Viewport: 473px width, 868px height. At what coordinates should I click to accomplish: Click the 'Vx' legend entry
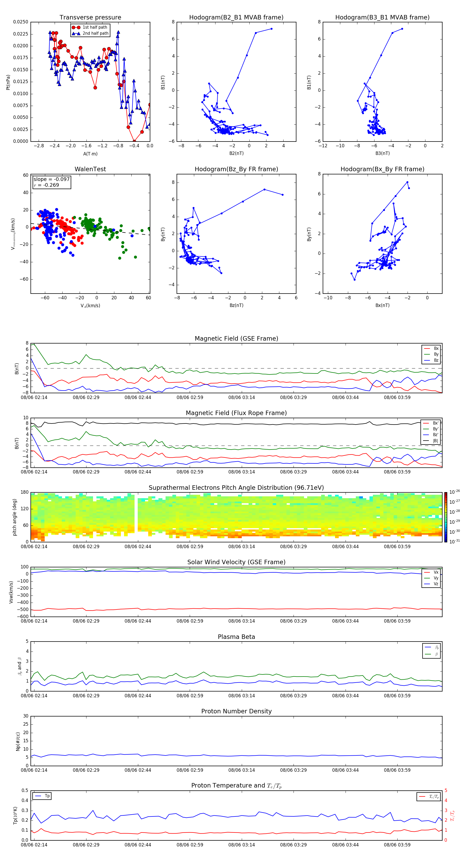pyautogui.click(x=431, y=572)
